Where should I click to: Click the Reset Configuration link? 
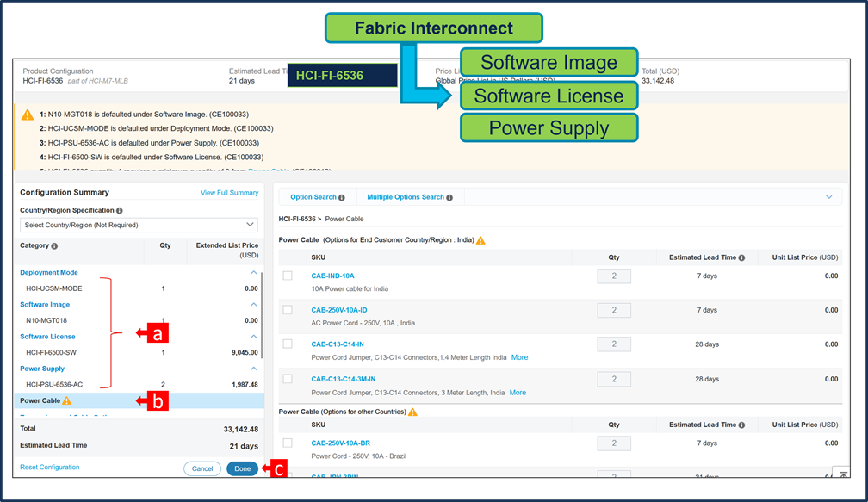(50, 468)
